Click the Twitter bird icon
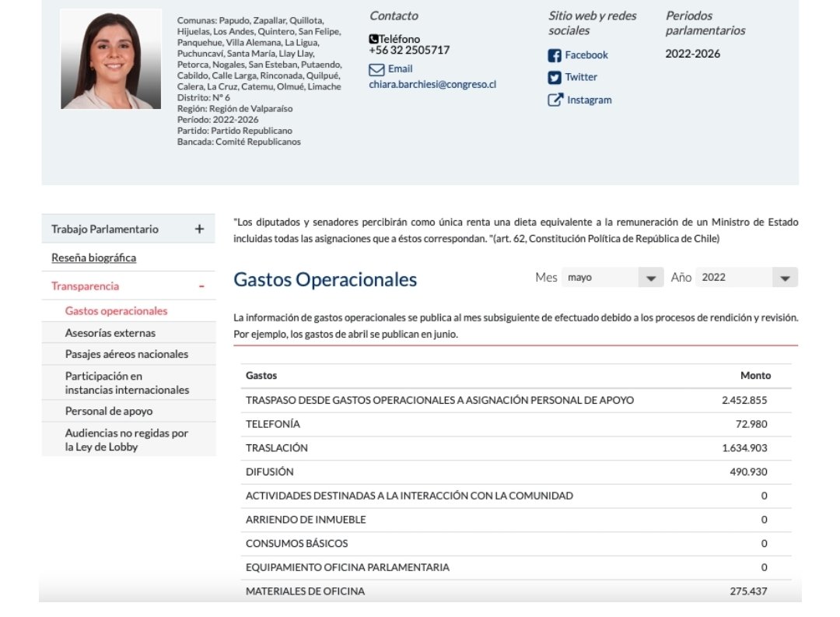 coord(555,77)
